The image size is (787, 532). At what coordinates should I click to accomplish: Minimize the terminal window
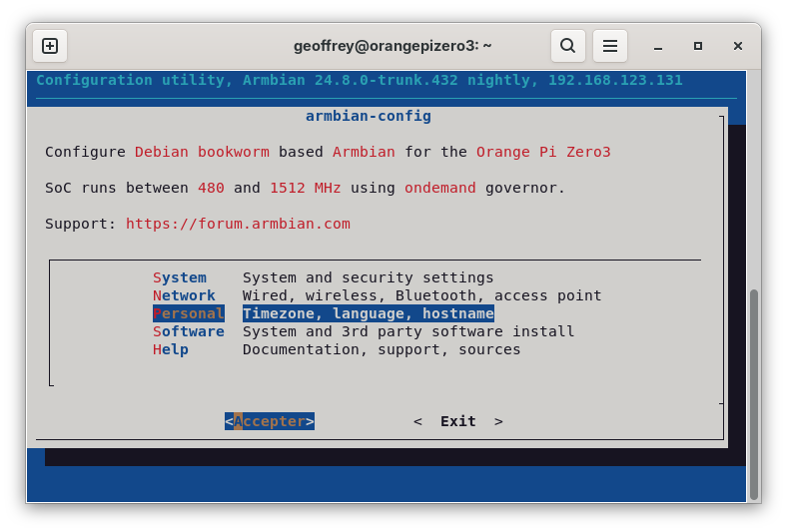pos(658,46)
